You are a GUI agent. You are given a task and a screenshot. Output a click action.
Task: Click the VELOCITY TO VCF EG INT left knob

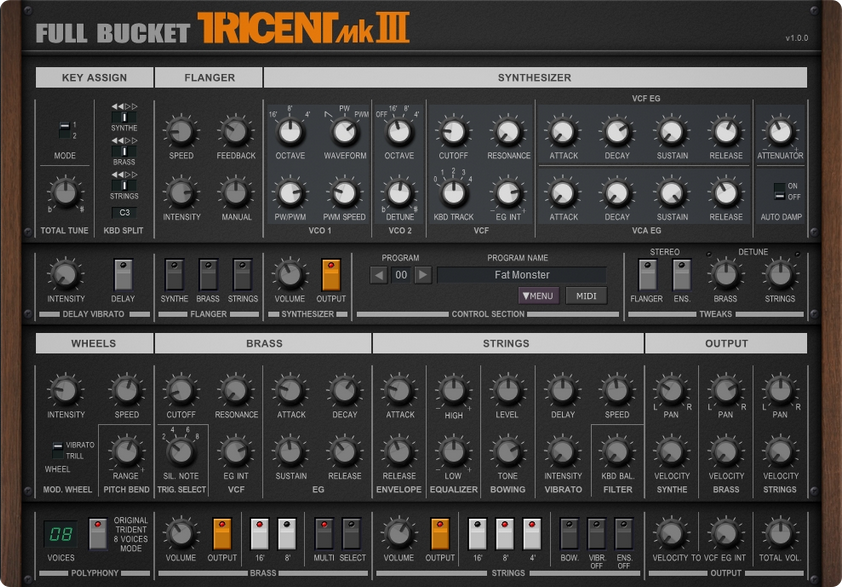pyautogui.click(x=671, y=534)
